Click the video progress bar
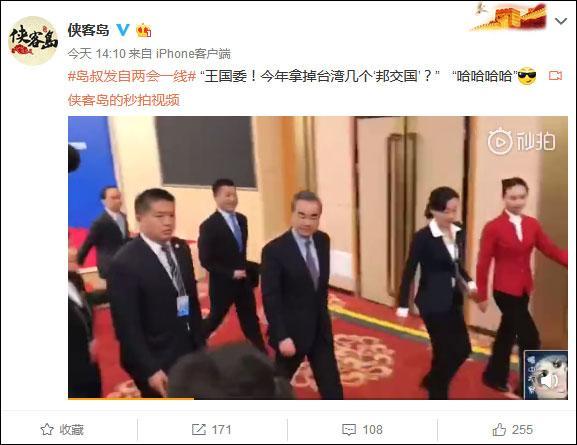 point(318,398)
